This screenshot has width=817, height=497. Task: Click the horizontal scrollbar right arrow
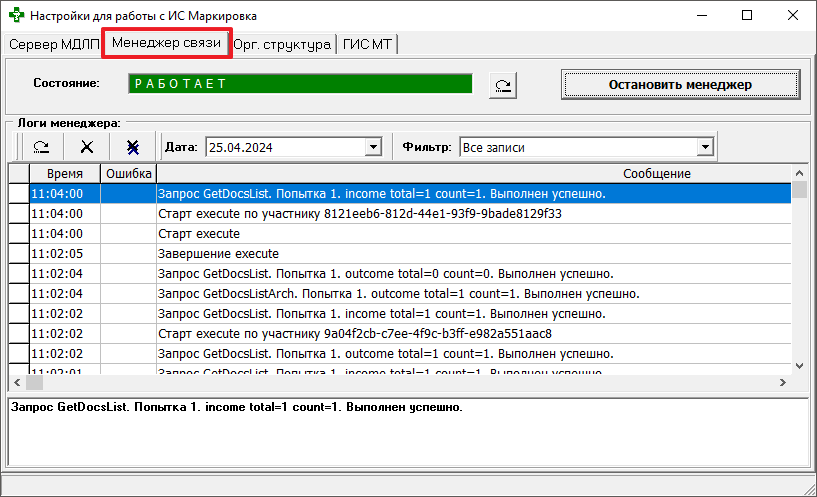pos(784,383)
